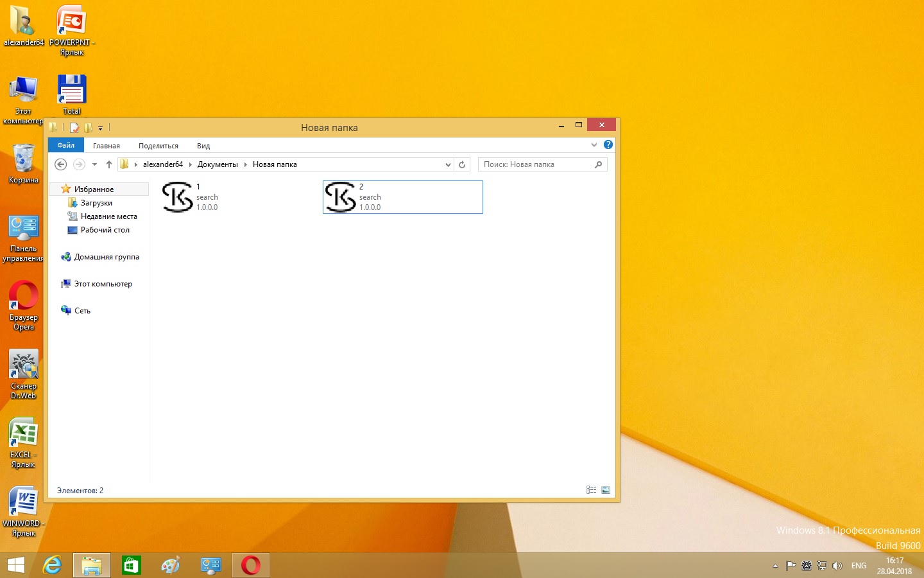Go to Этот компьютер in sidebar

pos(103,284)
